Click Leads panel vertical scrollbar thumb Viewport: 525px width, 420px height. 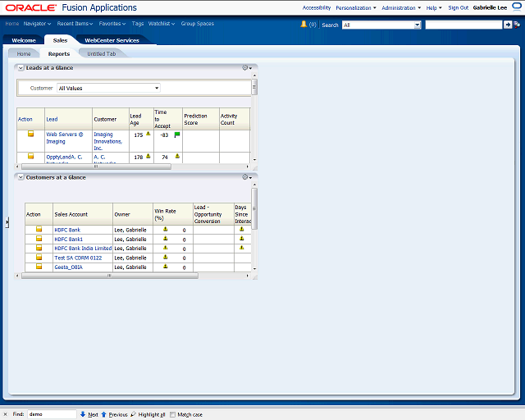(x=254, y=87)
